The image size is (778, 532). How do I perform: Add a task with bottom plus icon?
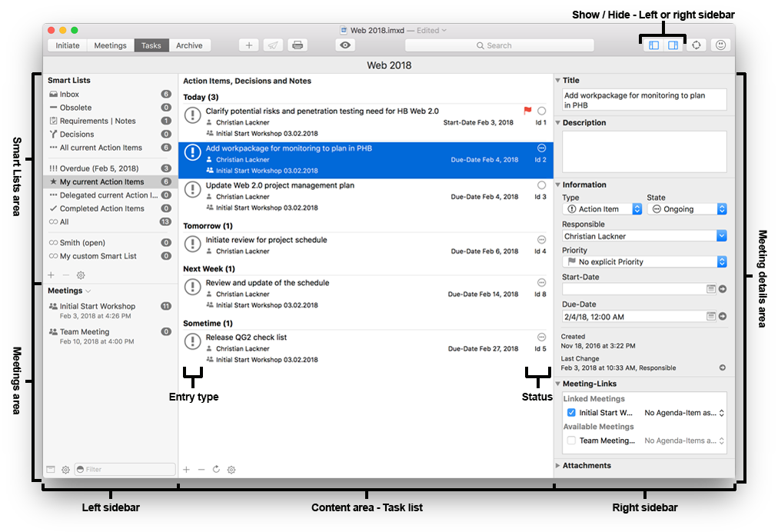coord(187,470)
